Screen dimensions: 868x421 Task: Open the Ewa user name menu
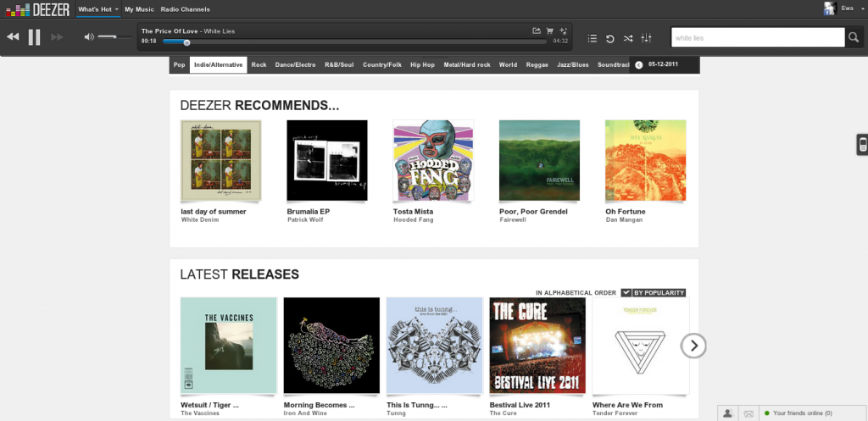(x=848, y=8)
